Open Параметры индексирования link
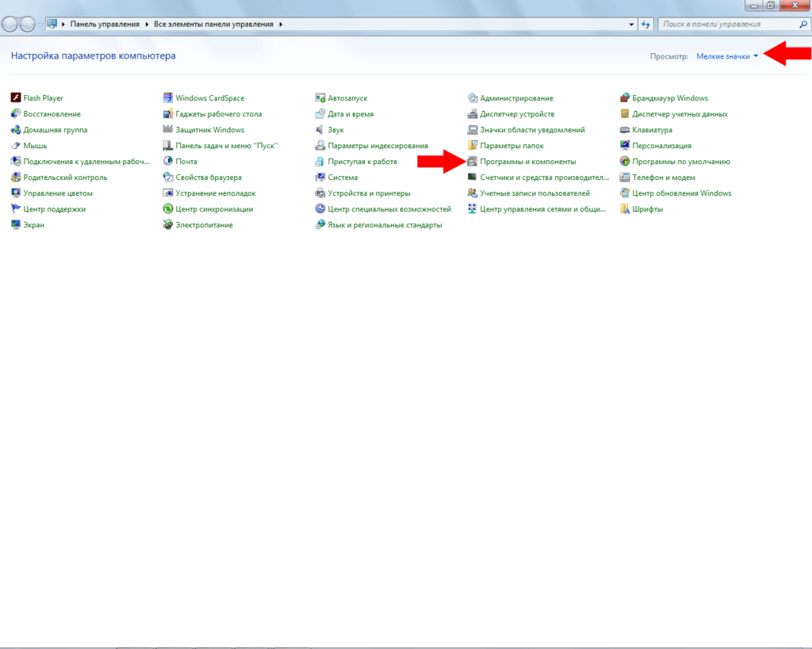The height and width of the screenshot is (649, 812). (378, 146)
